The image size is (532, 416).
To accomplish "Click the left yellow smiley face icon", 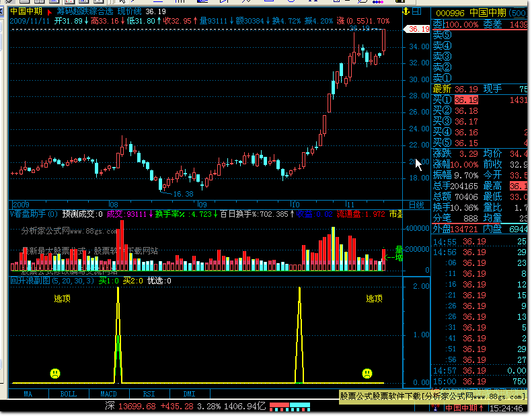I will point(54,373).
